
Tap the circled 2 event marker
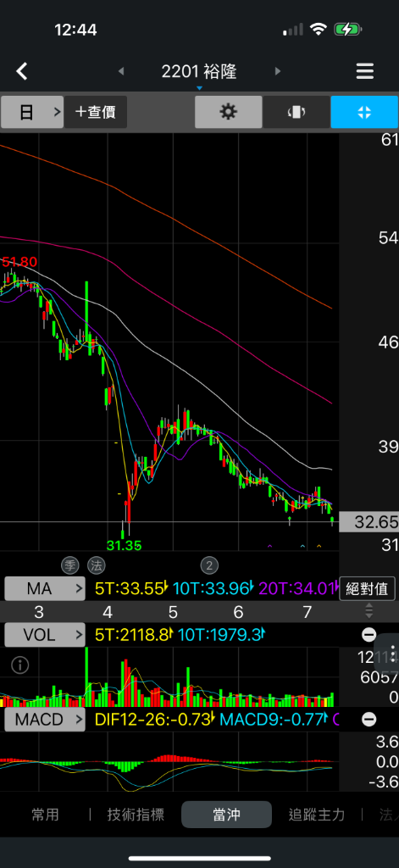209,565
